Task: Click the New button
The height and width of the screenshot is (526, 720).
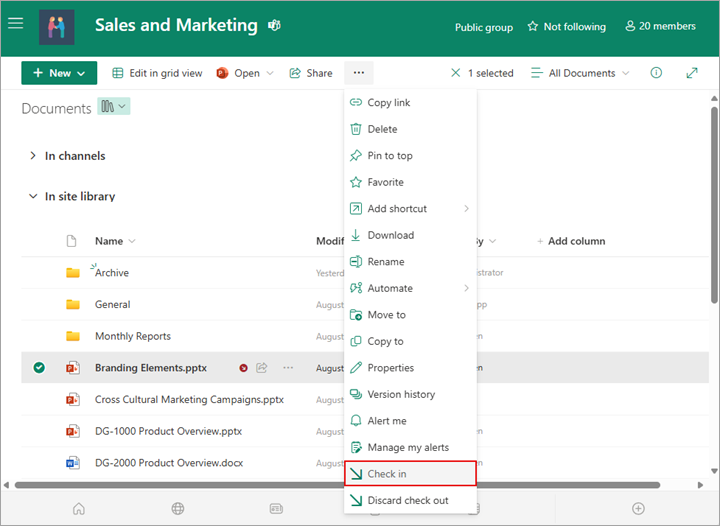Action: [x=59, y=73]
